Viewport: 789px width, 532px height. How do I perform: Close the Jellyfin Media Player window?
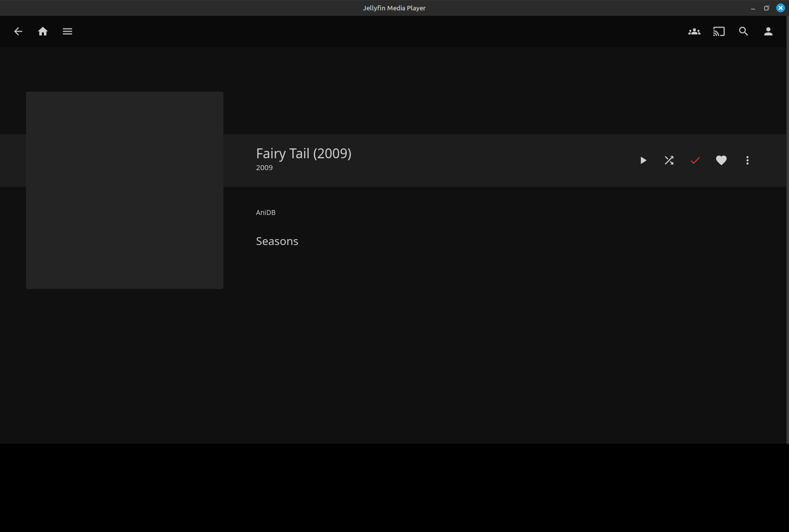click(781, 8)
